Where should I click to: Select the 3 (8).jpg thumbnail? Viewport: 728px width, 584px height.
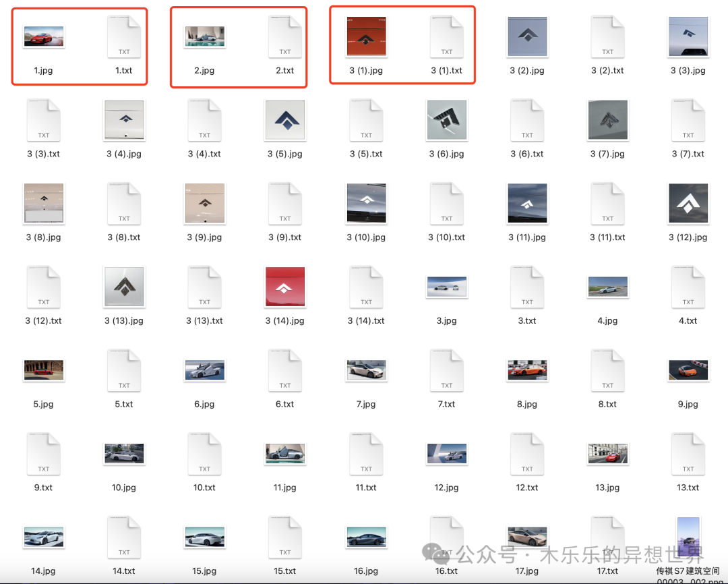(44, 203)
